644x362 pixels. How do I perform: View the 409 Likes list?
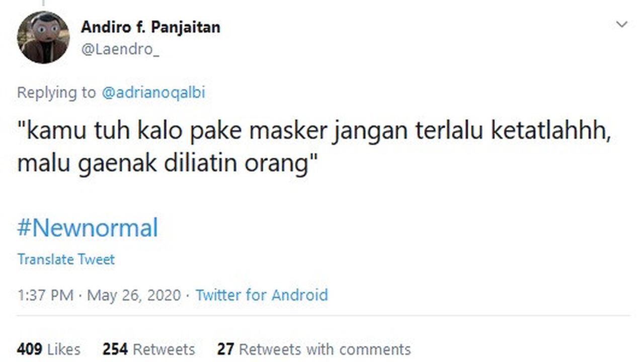pyautogui.click(x=48, y=349)
